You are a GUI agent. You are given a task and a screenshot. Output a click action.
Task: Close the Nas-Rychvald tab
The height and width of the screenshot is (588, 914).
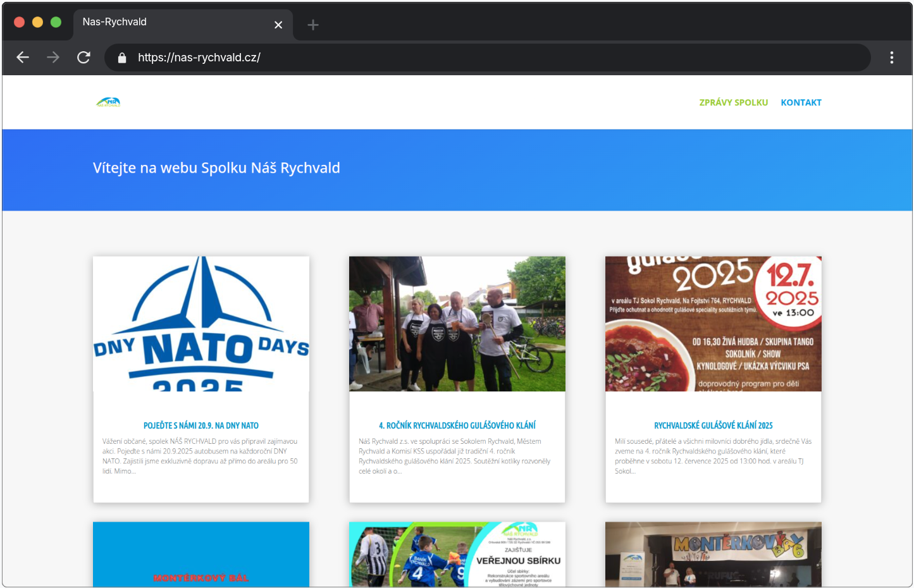tap(278, 25)
